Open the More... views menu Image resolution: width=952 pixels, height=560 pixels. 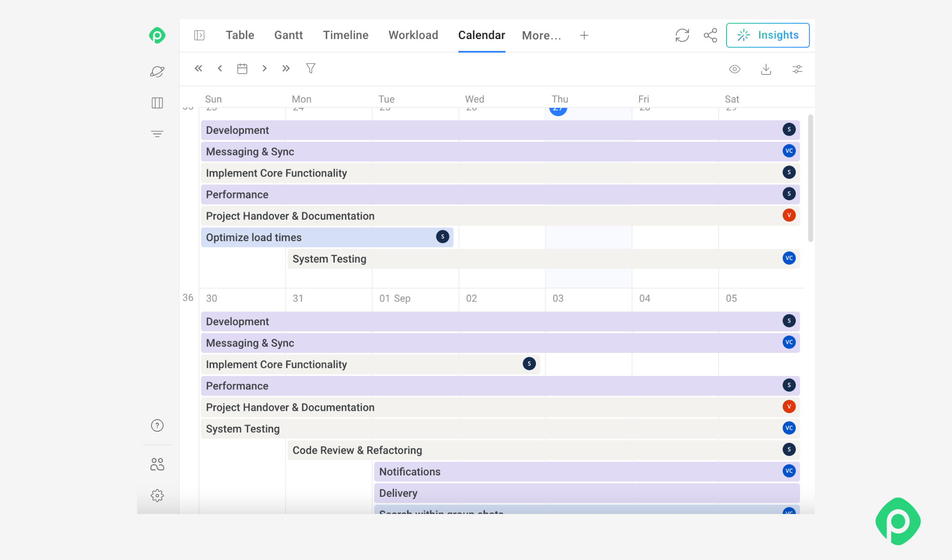click(x=542, y=35)
